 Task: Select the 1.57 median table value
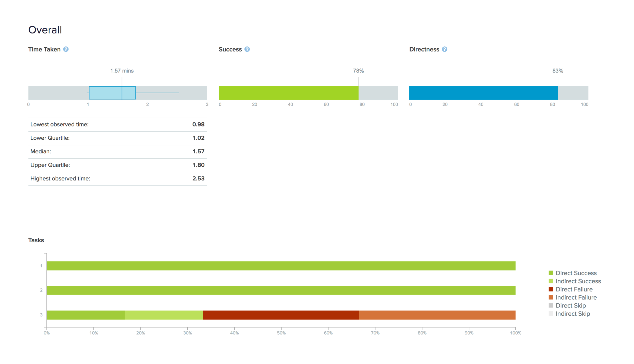pyautogui.click(x=198, y=151)
